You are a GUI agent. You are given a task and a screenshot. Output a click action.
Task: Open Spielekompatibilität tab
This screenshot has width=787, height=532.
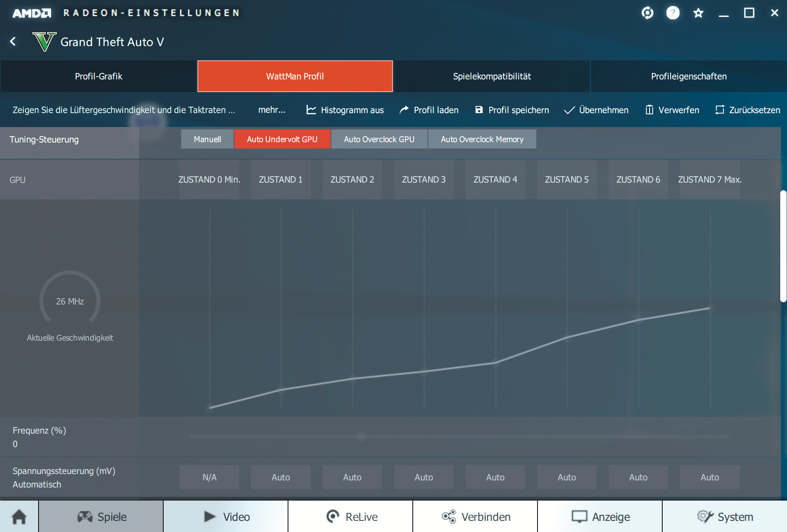(492, 76)
